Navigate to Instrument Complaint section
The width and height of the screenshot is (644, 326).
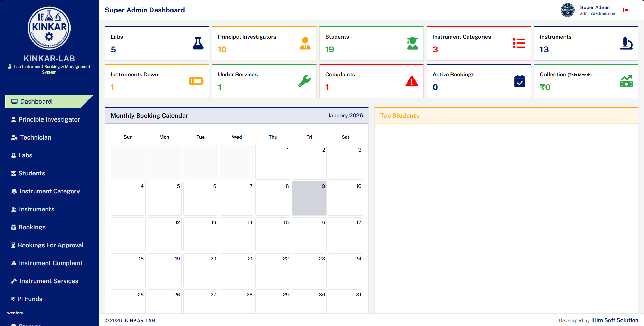[x=50, y=263]
